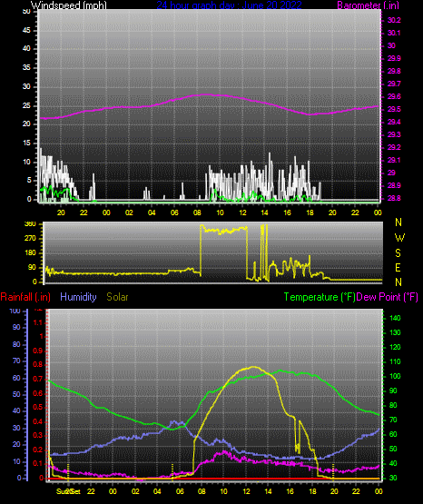423x504 pixels.
Task: Click the '24 hour graph day : June 20 2022' heading
Action: coord(229,5)
